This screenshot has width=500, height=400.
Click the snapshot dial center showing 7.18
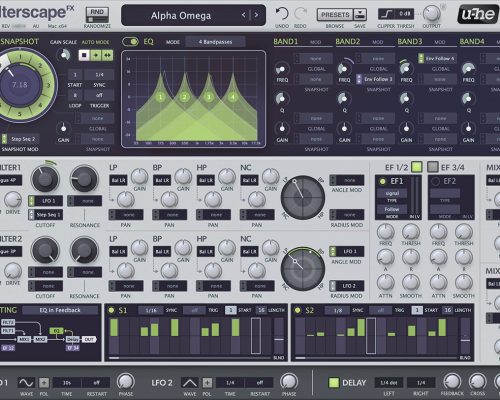[x=20, y=85]
